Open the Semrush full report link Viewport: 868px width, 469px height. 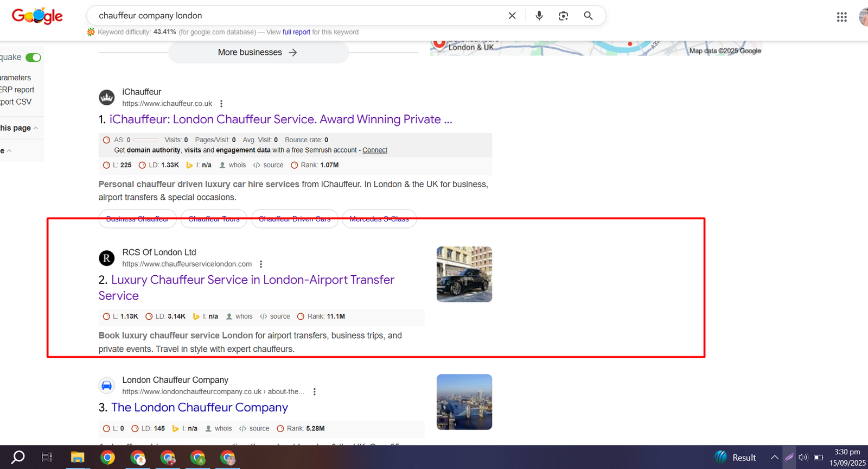pos(296,32)
